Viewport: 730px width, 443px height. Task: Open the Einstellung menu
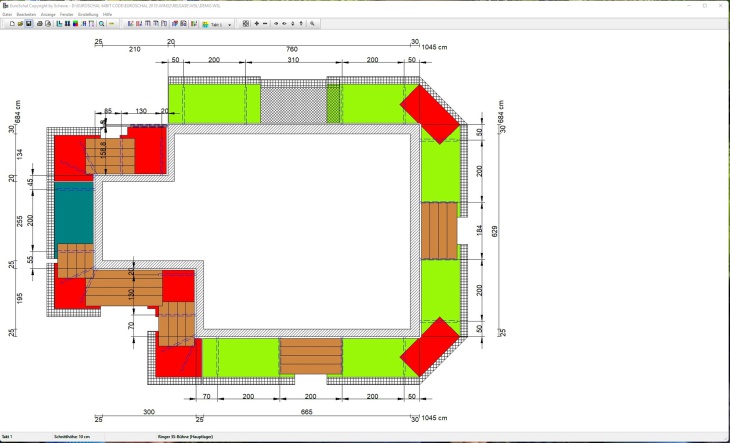pyautogui.click(x=88, y=14)
